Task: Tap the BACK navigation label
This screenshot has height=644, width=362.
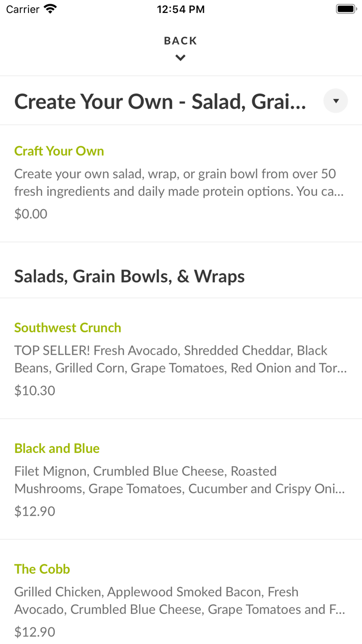Action: [x=180, y=40]
